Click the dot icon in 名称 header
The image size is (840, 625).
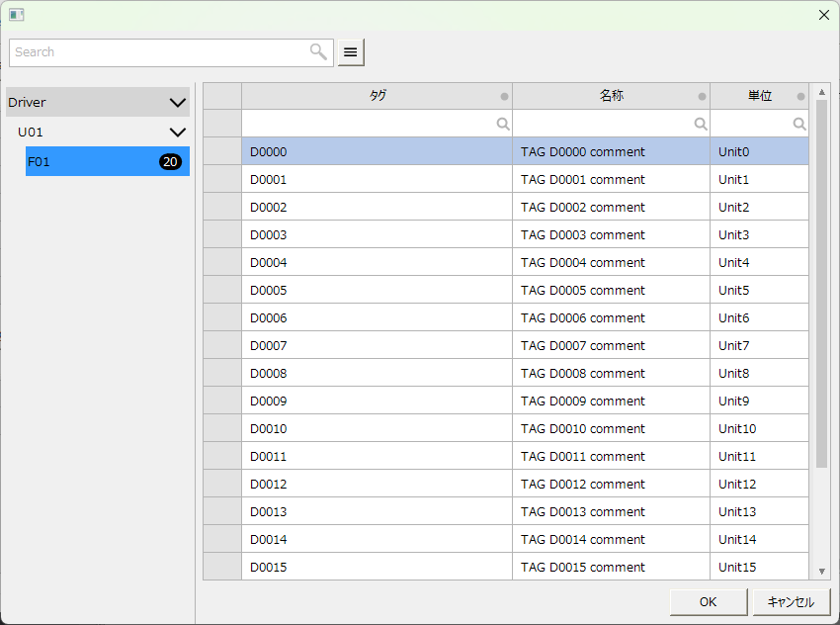pos(702,97)
